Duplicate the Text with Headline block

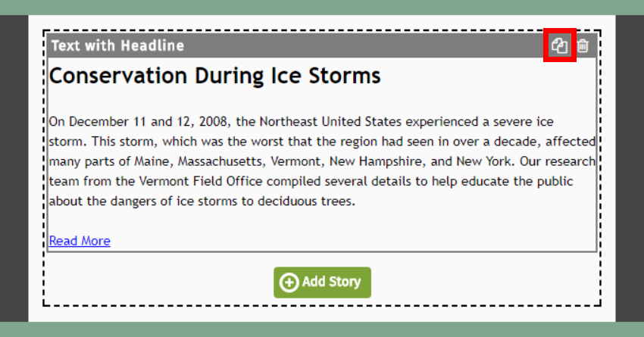[x=559, y=45]
